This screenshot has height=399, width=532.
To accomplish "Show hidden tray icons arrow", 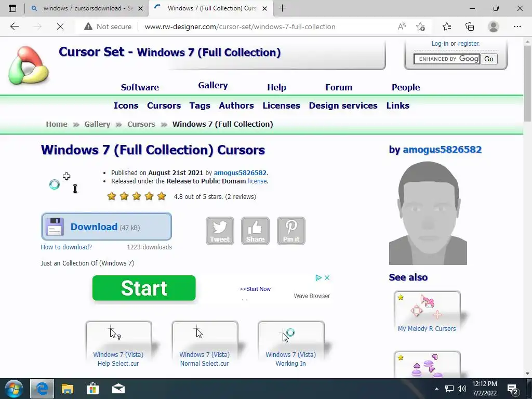I will [x=436, y=389].
